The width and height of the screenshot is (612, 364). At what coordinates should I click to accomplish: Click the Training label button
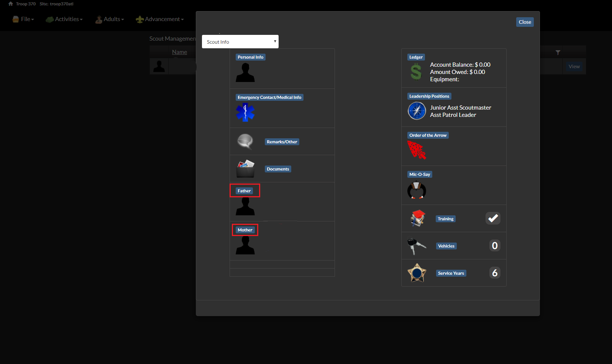(446, 219)
